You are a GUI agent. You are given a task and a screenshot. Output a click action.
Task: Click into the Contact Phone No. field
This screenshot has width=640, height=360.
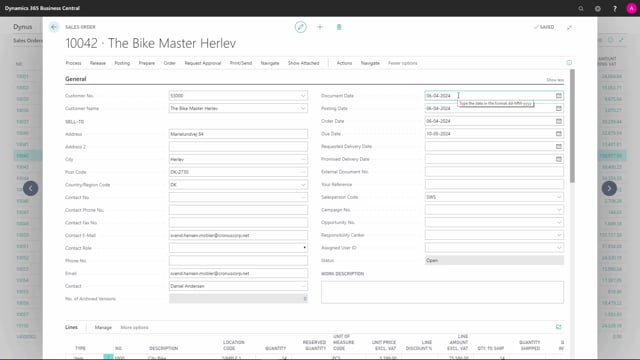[x=238, y=210]
